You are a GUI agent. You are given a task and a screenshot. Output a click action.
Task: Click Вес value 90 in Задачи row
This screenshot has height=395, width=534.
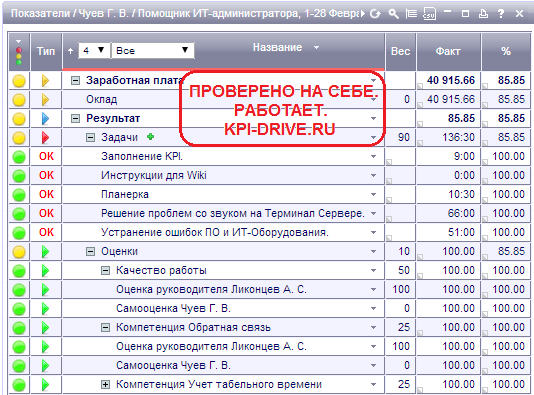[404, 138]
